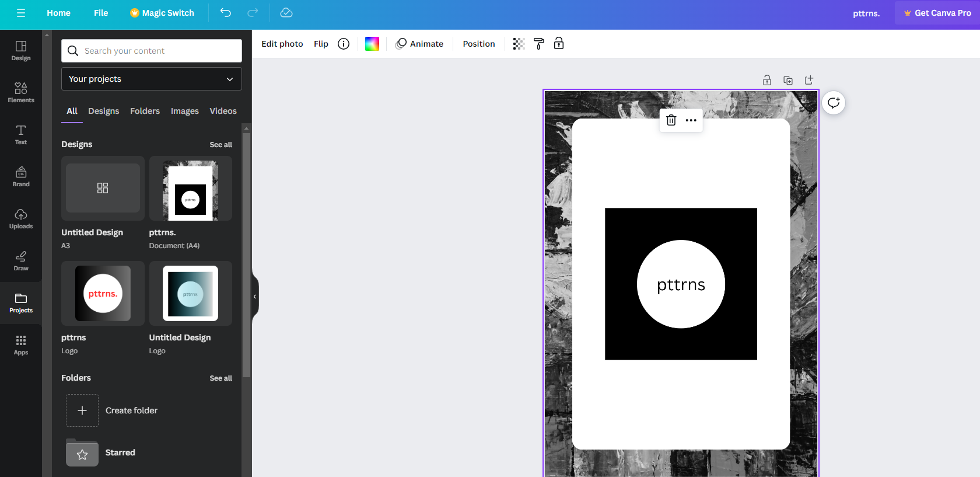Delete selected element with trash icon

[671, 120]
